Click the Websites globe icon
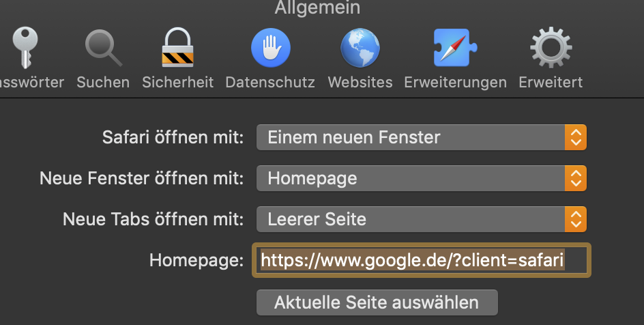644x325 pixels. click(x=360, y=49)
